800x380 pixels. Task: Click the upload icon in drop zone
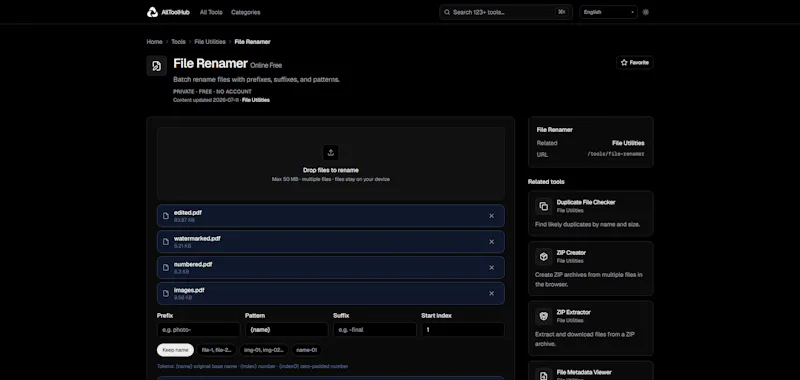[331, 153]
